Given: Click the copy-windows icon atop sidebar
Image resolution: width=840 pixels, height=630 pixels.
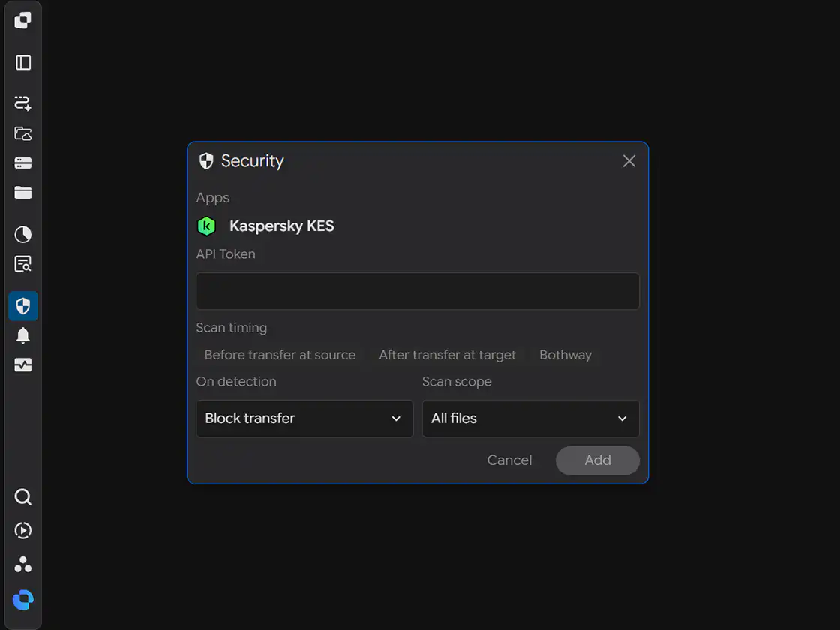Looking at the screenshot, I should [23, 20].
